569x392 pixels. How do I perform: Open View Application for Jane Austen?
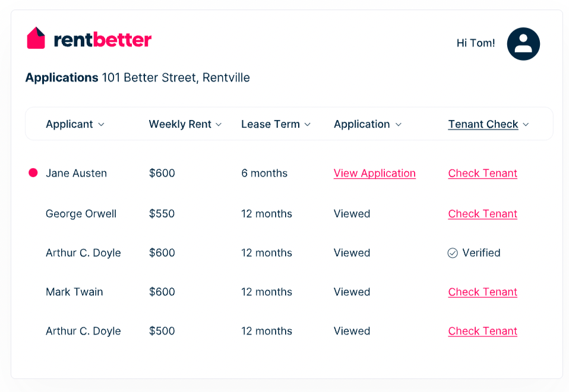[375, 173]
